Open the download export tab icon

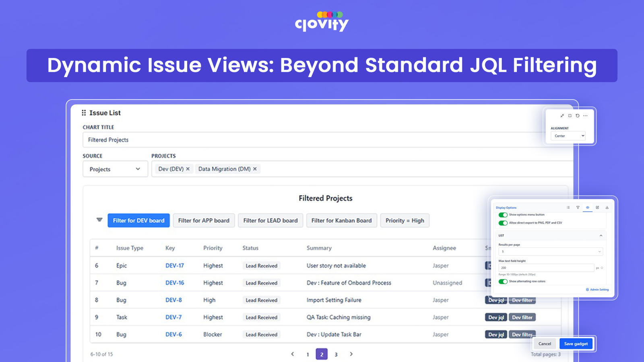point(607,208)
